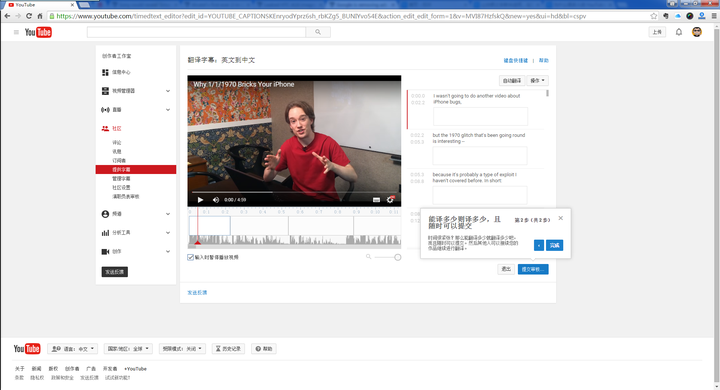Click the 上传 upload button in header
This screenshot has height=390, width=720.
click(657, 32)
